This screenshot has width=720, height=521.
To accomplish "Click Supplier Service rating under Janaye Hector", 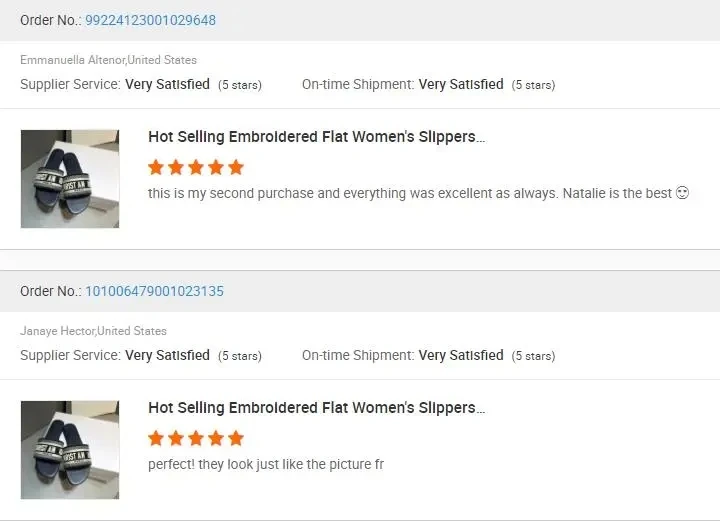I will (x=167, y=356).
